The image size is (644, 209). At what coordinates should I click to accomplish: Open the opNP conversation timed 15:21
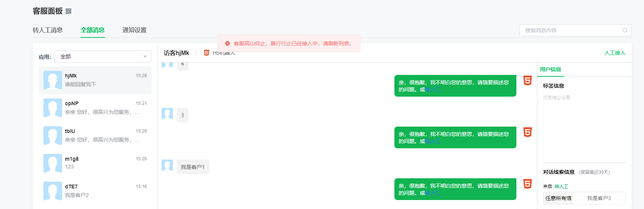(x=95, y=108)
